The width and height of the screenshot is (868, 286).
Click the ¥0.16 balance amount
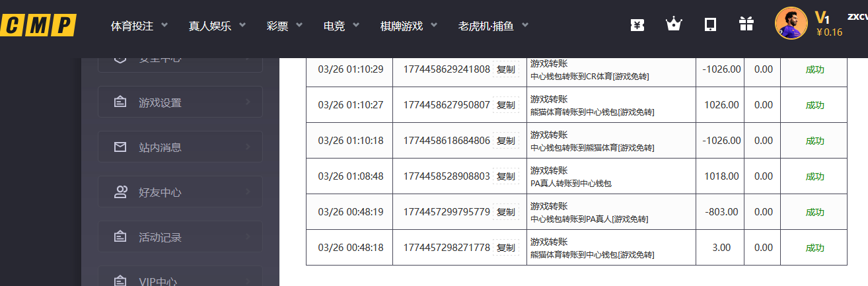point(829,32)
